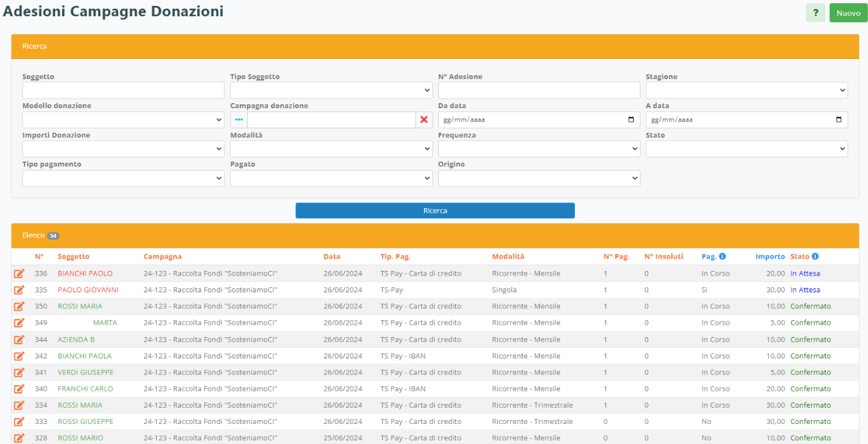
Task: Click into the N° Adesione input field
Action: click(x=539, y=91)
